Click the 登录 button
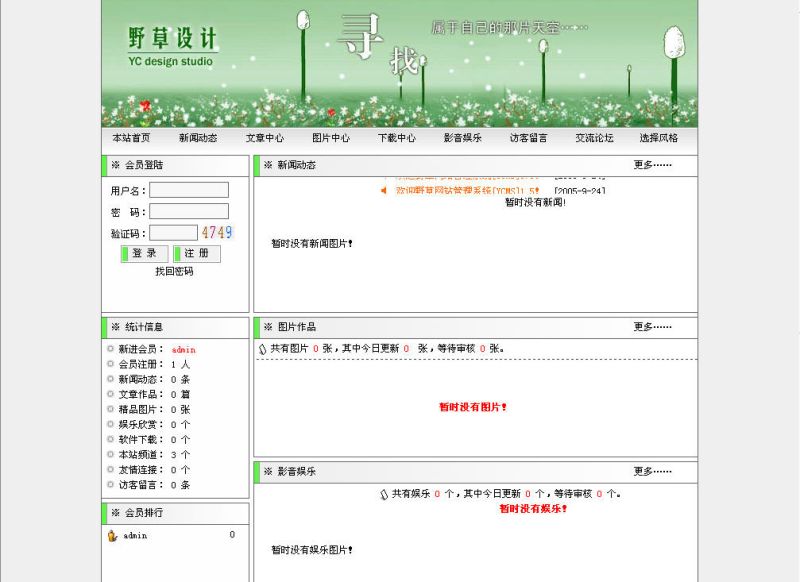 (145, 254)
